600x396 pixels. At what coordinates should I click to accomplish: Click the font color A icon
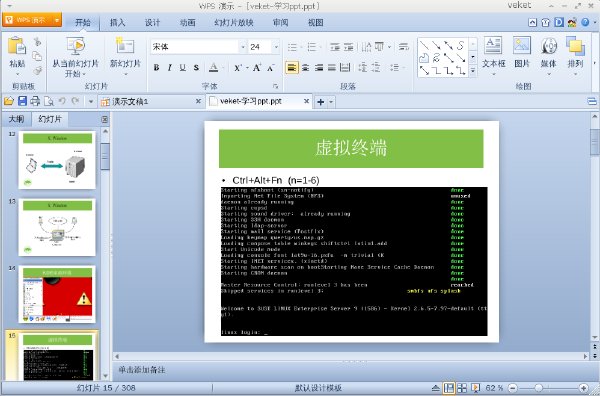214,68
